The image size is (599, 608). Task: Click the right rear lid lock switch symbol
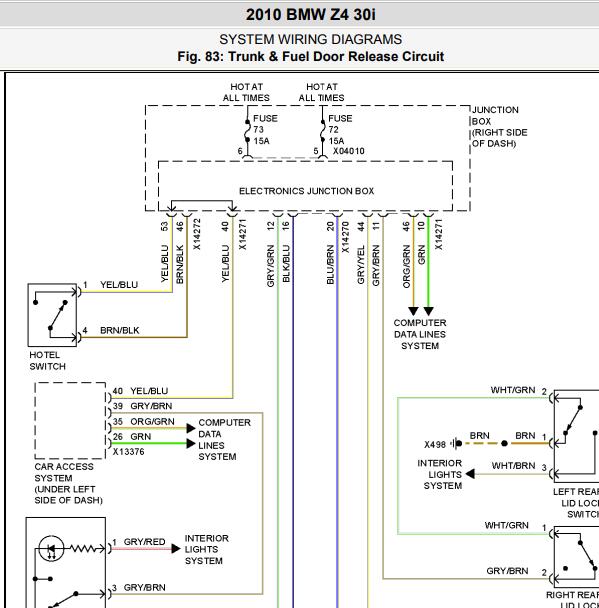click(x=577, y=557)
